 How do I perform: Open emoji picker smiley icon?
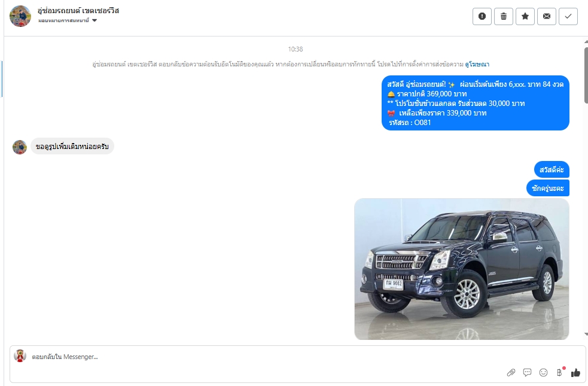click(x=543, y=372)
